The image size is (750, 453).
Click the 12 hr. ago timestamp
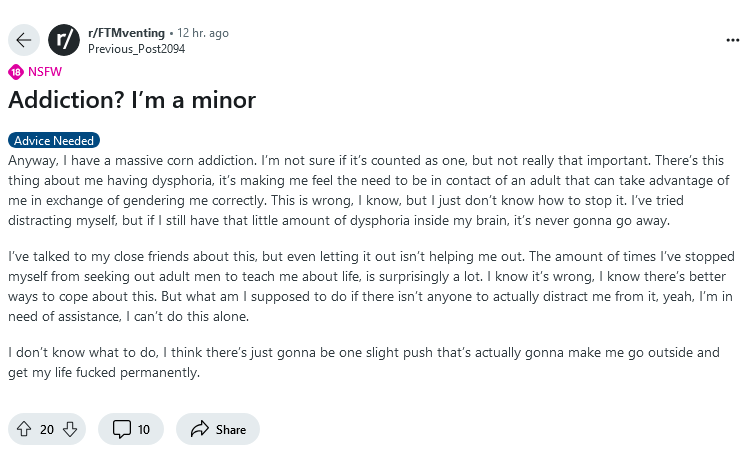pyautogui.click(x=203, y=33)
